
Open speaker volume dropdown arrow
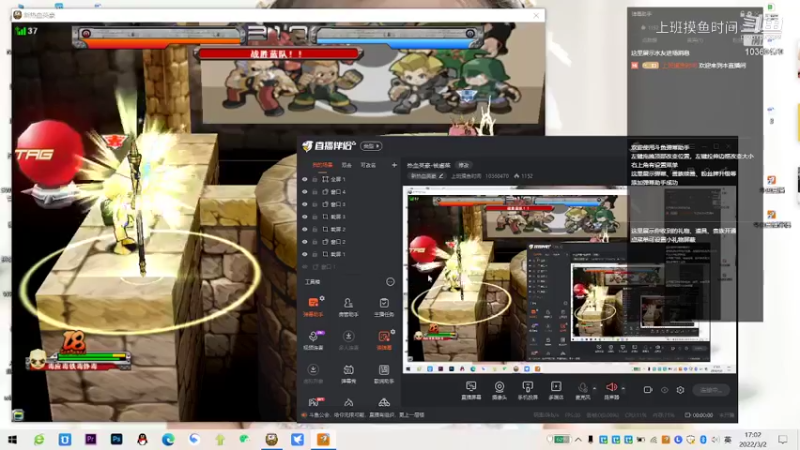tap(623, 389)
